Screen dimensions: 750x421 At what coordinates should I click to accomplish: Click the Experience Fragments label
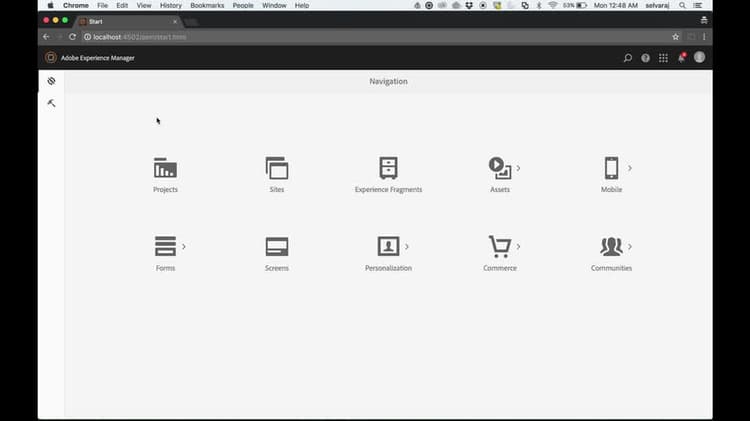coord(388,189)
